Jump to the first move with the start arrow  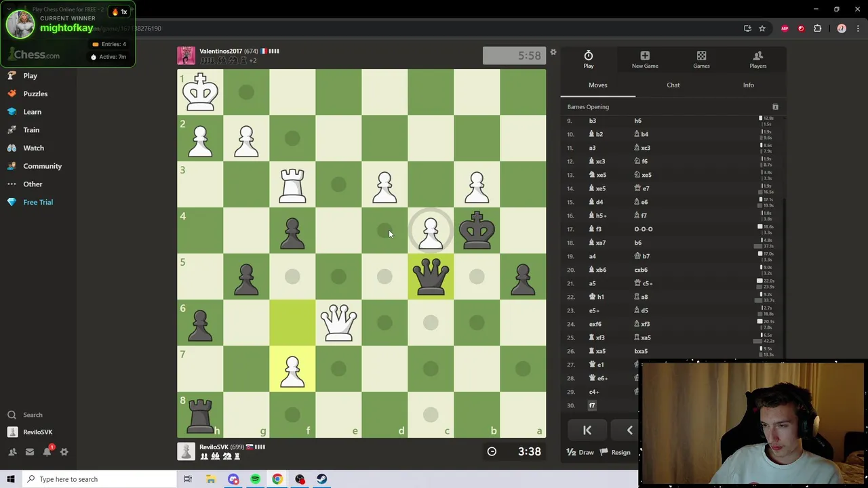pyautogui.click(x=587, y=430)
